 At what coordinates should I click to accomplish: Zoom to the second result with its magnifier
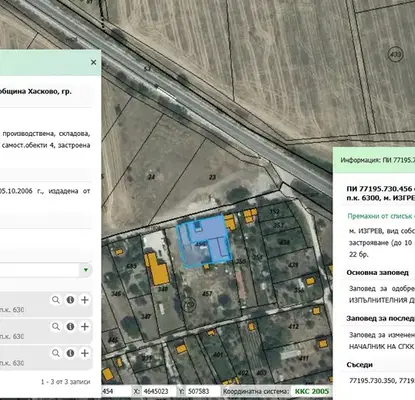click(x=56, y=327)
